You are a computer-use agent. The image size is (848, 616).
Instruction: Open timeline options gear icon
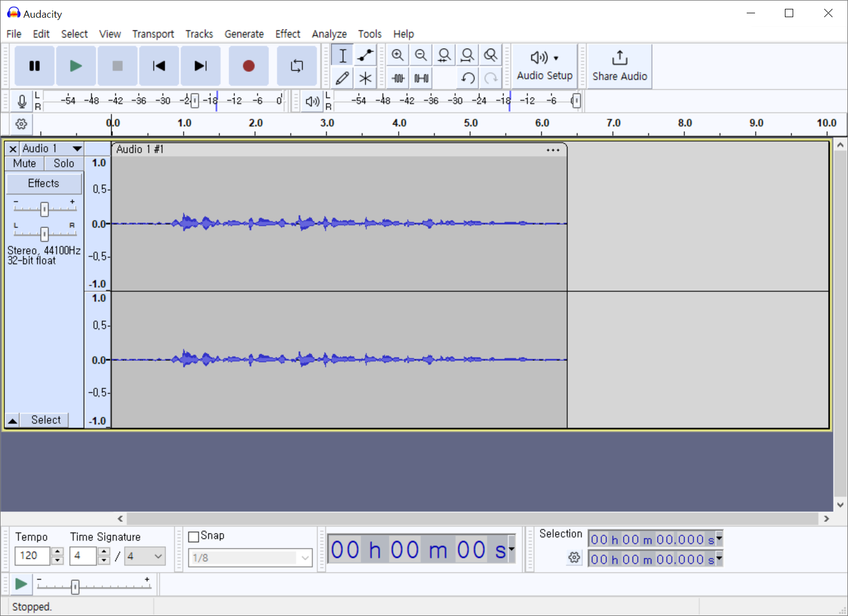(21, 124)
